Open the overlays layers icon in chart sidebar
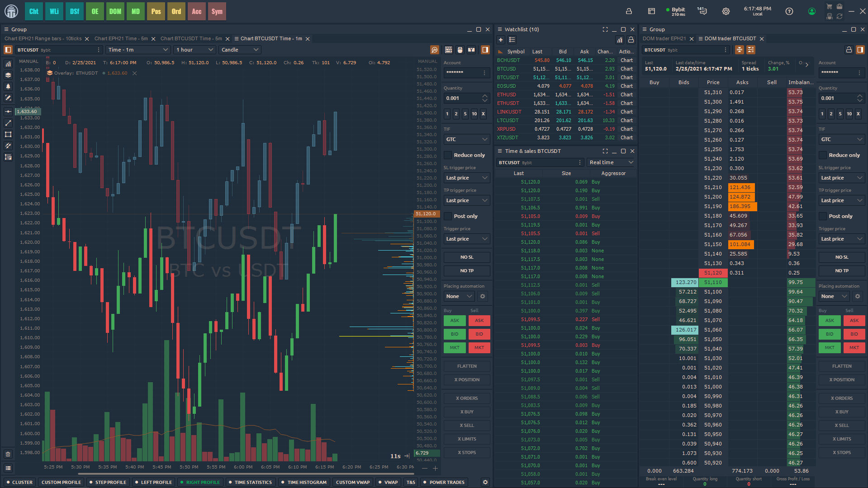Viewport: 868px width, 488px height. pos(8,75)
